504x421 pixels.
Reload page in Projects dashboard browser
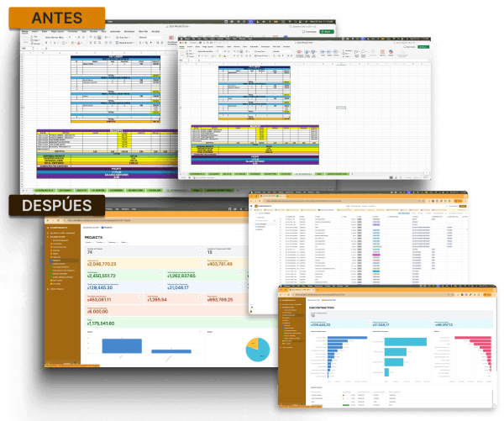click(x=58, y=220)
